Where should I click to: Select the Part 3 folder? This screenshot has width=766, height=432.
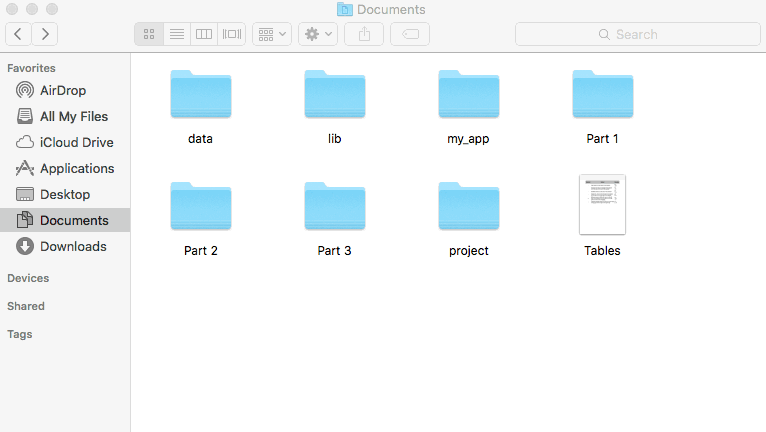[335, 206]
